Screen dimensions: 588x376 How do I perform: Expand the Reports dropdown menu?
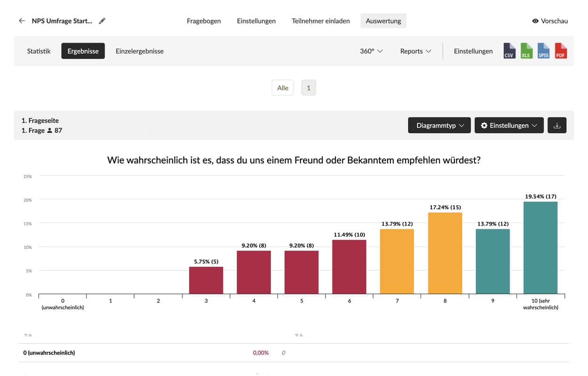point(415,51)
